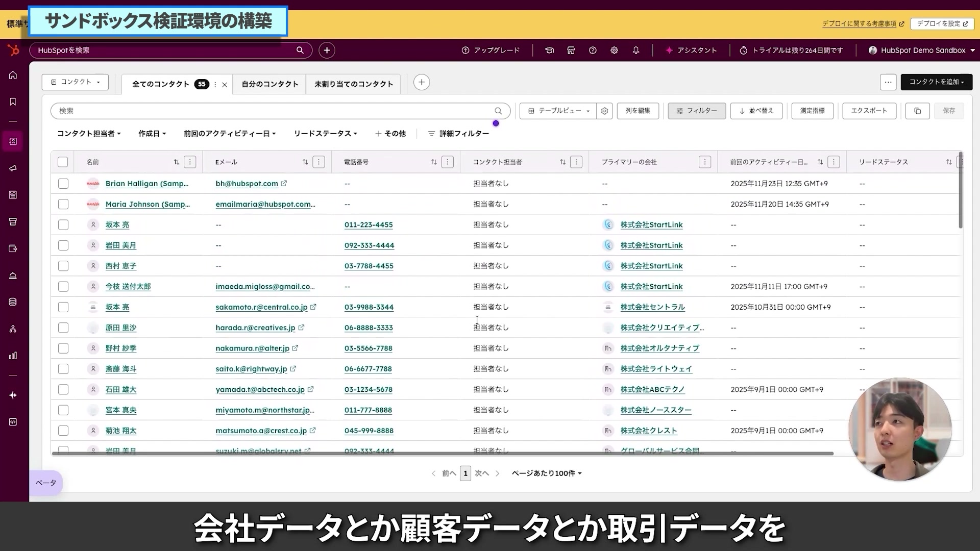Open the Marketing megaphone icon
This screenshot has height=551, width=980.
click(12, 168)
